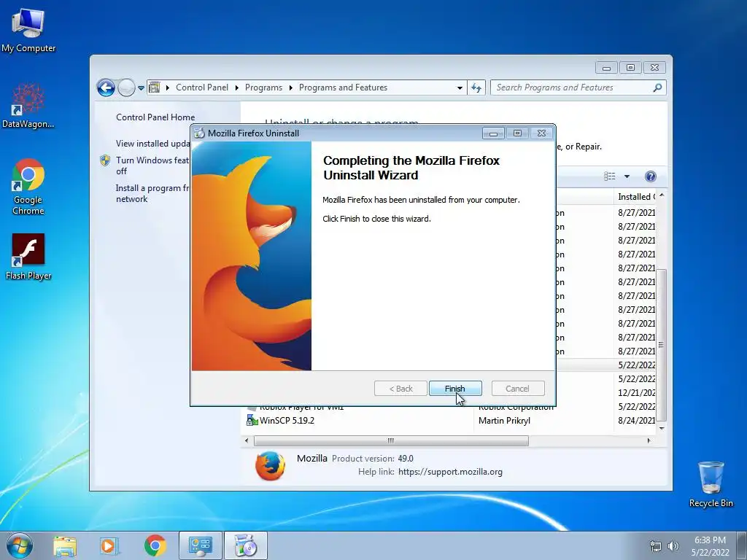
Task: Open the address bar history dropdown
Action: coord(460,87)
